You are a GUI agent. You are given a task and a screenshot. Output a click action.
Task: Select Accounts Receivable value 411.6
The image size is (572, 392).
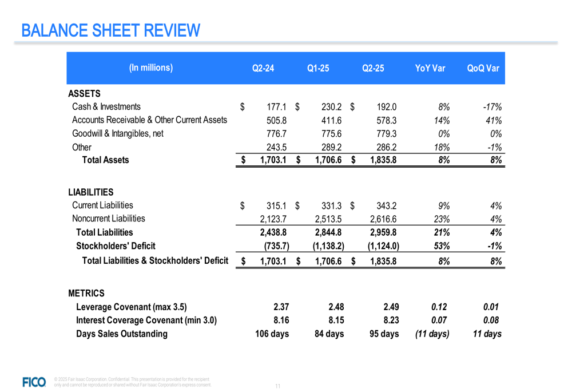point(332,120)
